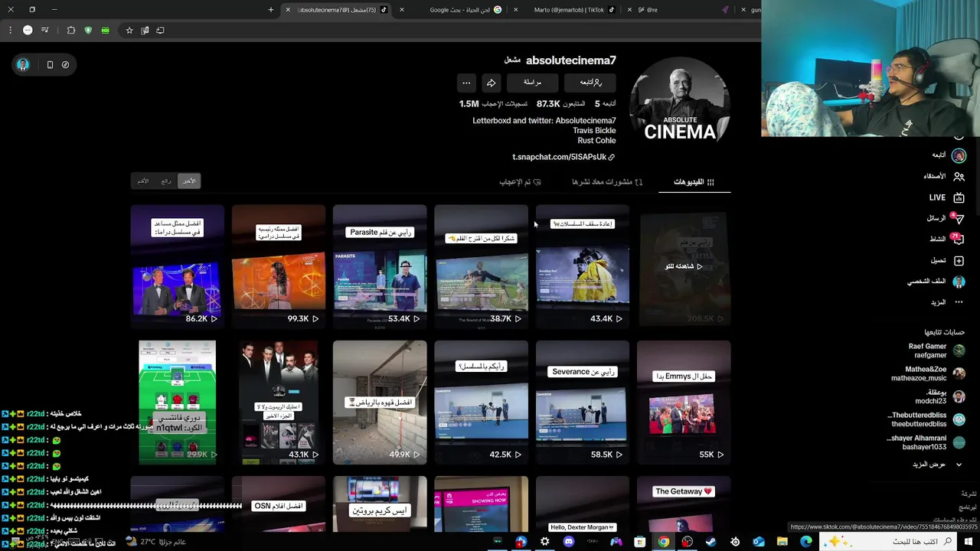Open The Getaway video
Viewport: 980px width, 551px height.
[684, 504]
